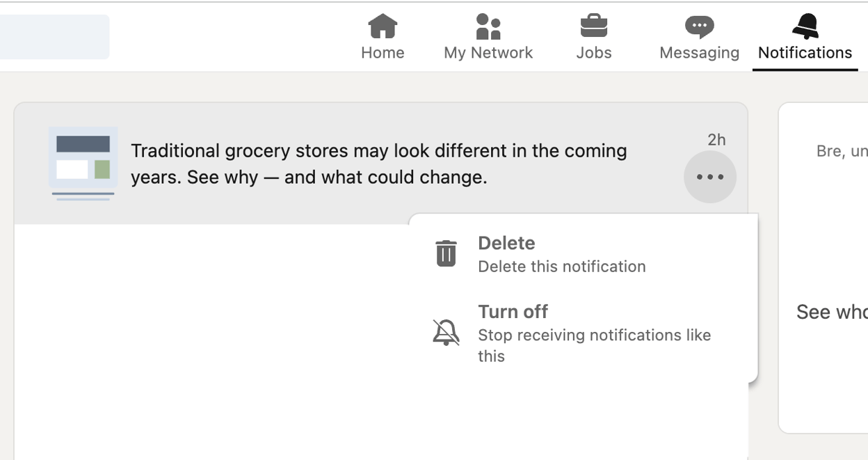The image size is (868, 460).
Task: Click the muted bell icon beside Turn off
Action: click(x=446, y=332)
